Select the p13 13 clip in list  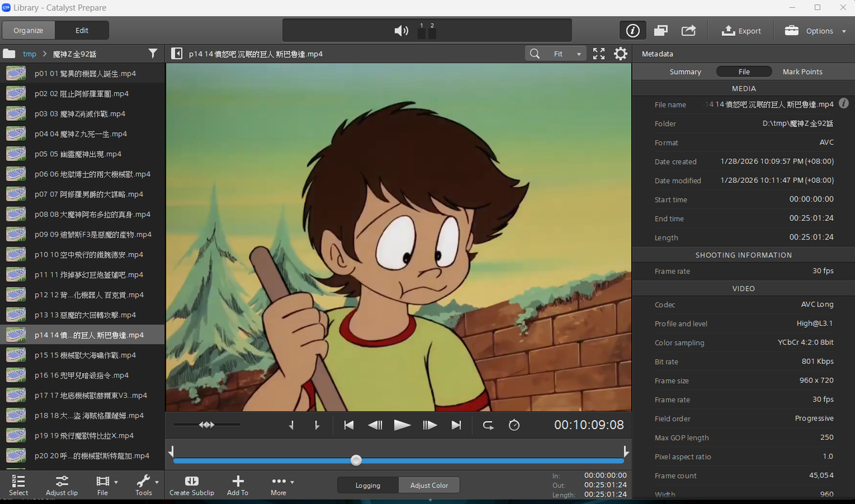point(82,315)
